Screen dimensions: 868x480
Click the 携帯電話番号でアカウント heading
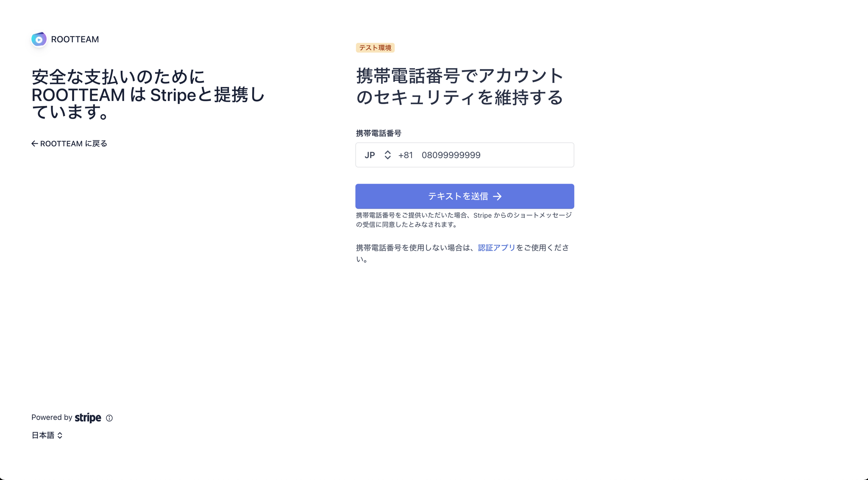click(x=460, y=86)
